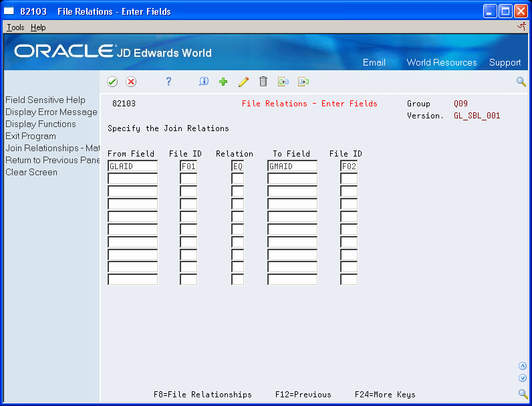
Task: Open the World Resources link
Action: [441, 62]
